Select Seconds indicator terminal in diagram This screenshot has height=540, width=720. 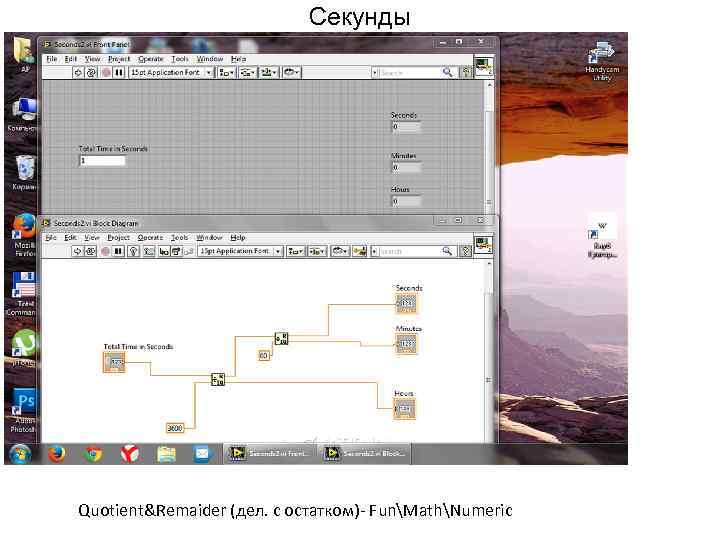click(x=407, y=303)
